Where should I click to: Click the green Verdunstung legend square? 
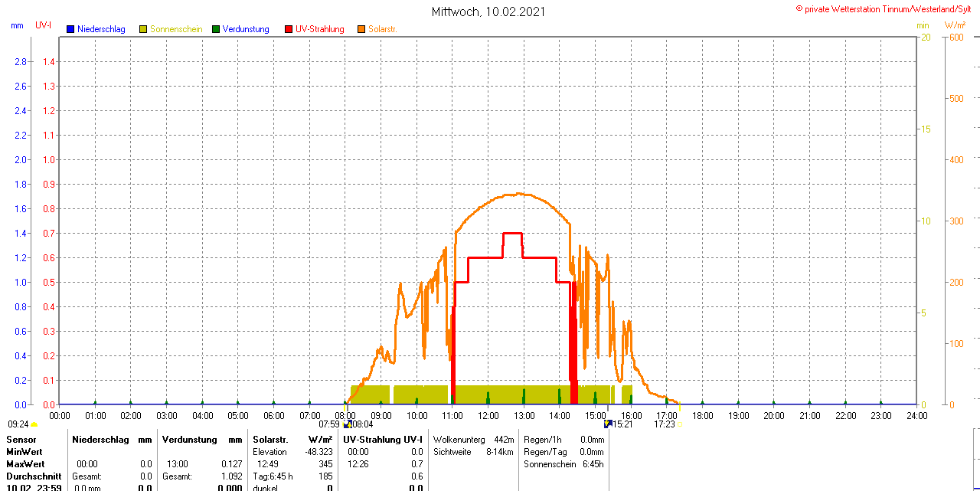pos(216,29)
